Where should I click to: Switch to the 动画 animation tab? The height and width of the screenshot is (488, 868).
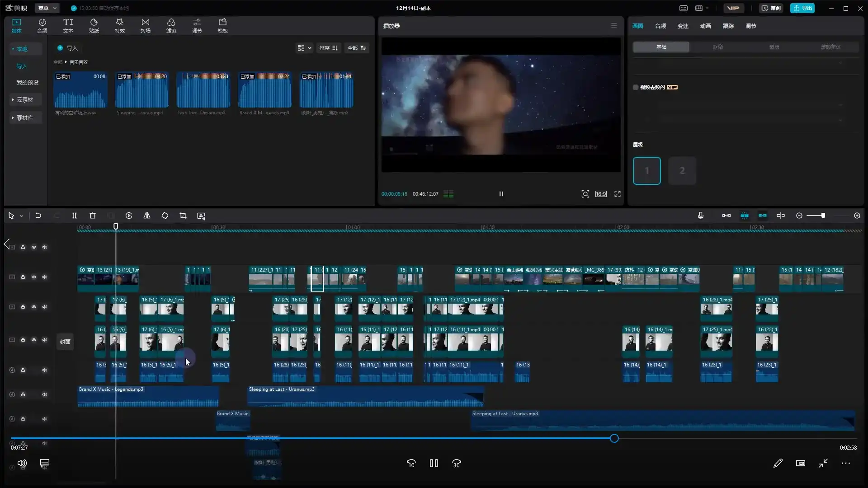pyautogui.click(x=705, y=26)
